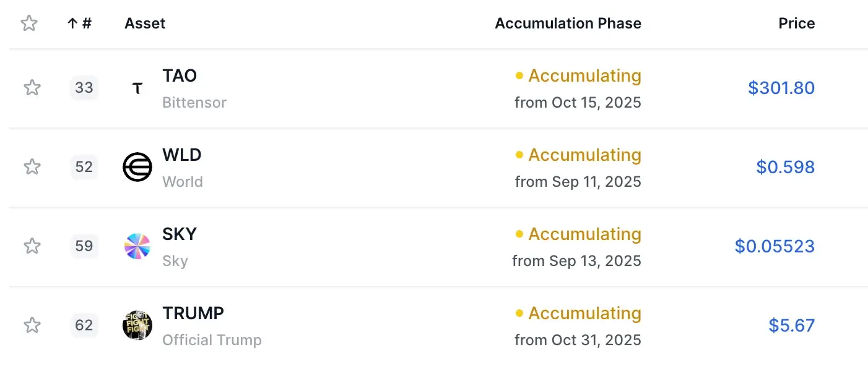Select the TRUMP asset name text
Screen dimensions: 868x365
(193, 313)
